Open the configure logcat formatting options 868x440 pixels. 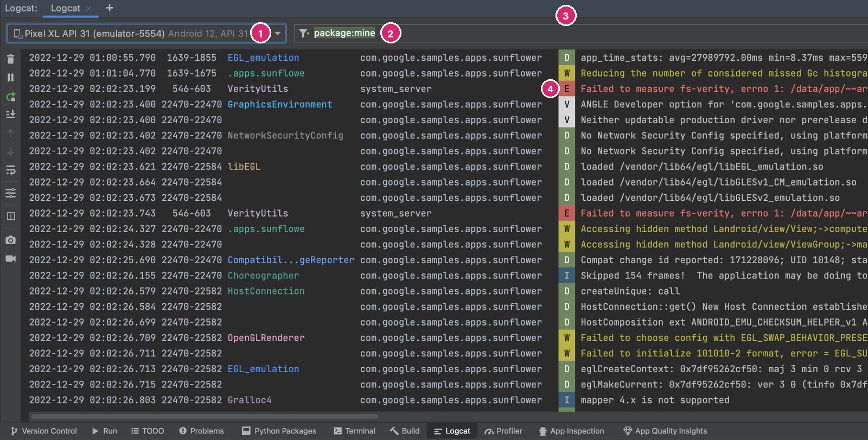pos(10,193)
